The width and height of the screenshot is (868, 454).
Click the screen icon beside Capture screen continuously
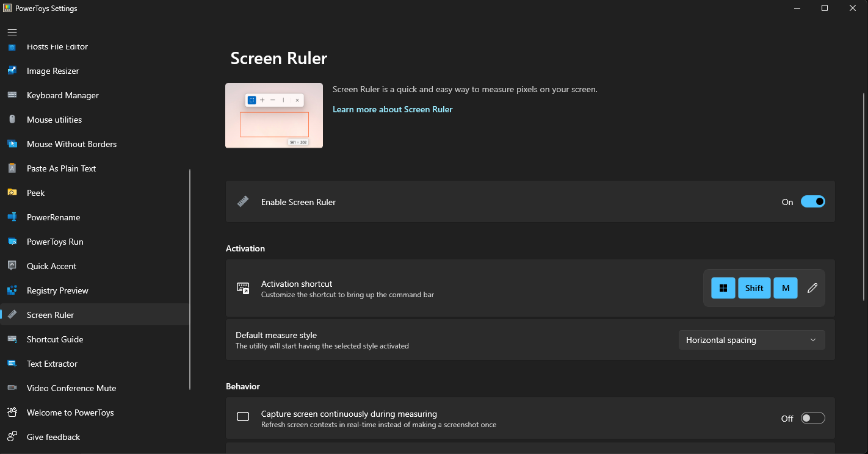point(243,417)
